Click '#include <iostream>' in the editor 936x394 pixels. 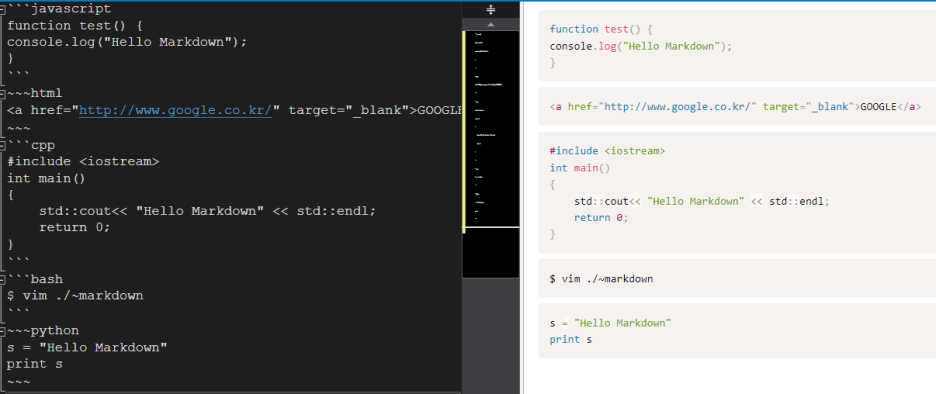tap(83, 162)
